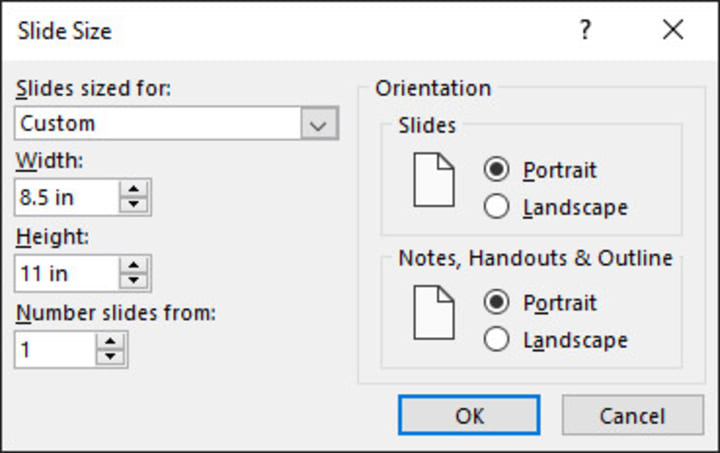Increase starting slide number with up arrow
Screen dimensions: 720x453
pos(111,340)
